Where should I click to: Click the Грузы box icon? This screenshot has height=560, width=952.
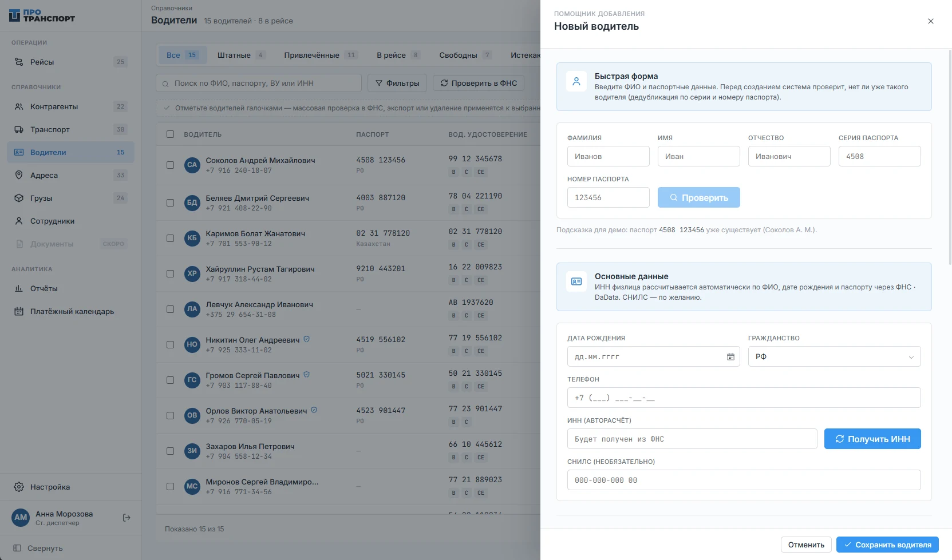[19, 198]
